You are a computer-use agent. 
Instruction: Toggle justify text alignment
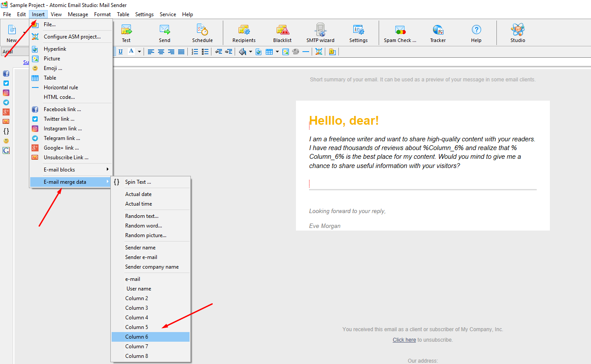(x=181, y=52)
